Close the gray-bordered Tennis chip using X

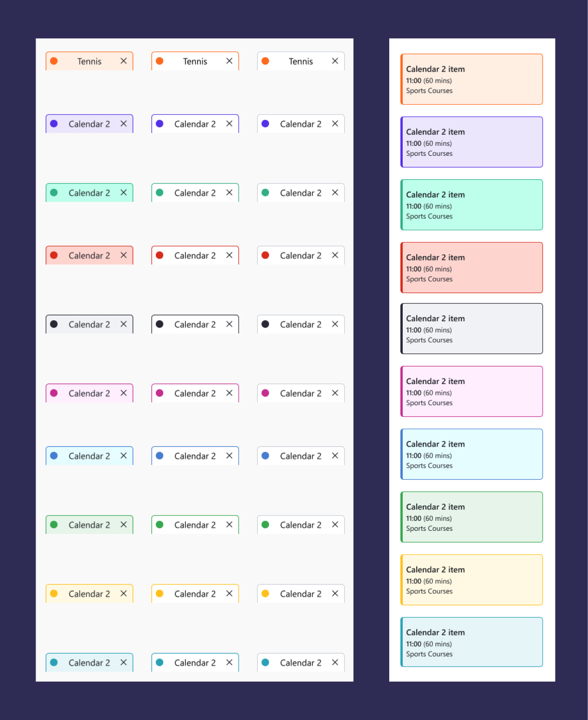335,61
